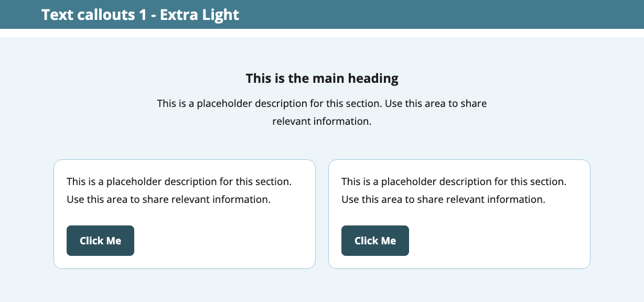This screenshot has height=302, width=644.
Task: Click first text line in left card
Action: [179, 182]
